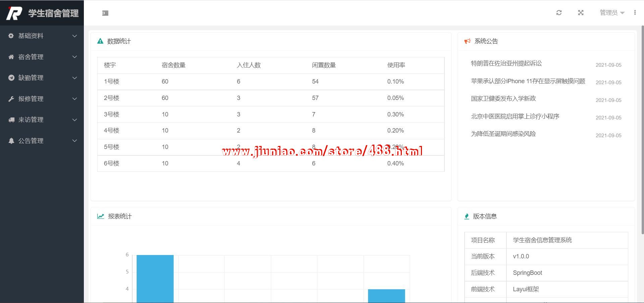Screen dimensions: 644x303
Task: Click the 宿舍数量 column header
Action: (173, 65)
